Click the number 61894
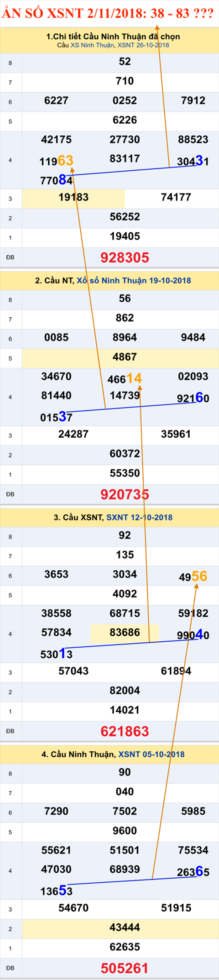The height and width of the screenshot is (980, 219). tap(176, 671)
